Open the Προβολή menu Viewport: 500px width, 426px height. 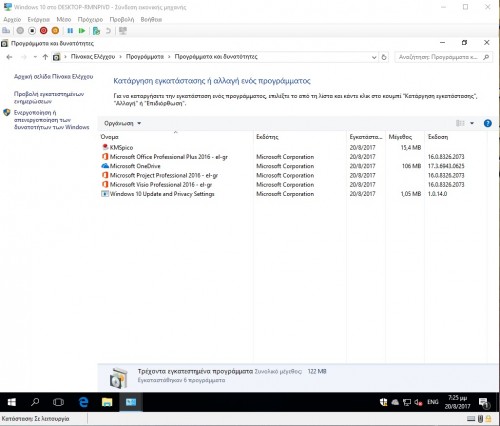click(x=122, y=19)
